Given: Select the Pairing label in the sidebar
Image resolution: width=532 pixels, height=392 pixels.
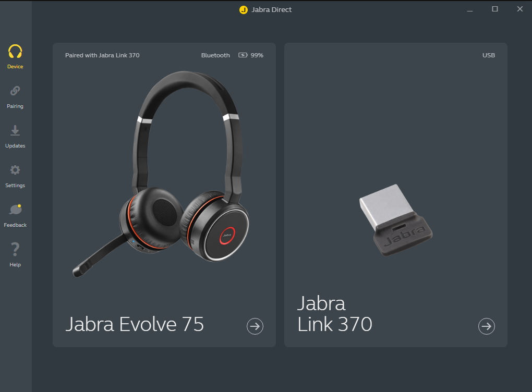Looking at the screenshot, I should (x=15, y=106).
